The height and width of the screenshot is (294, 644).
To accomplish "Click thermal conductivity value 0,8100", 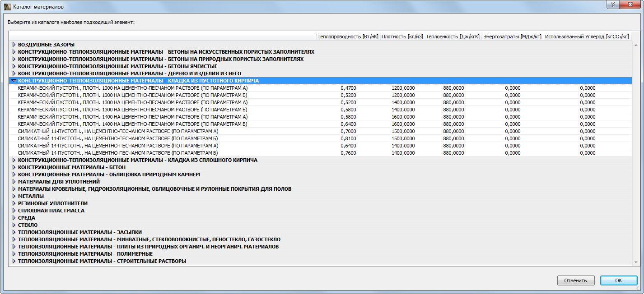I will coord(348,138).
